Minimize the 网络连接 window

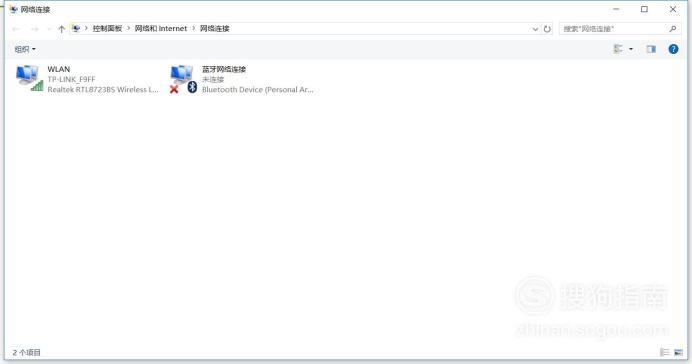[616, 9]
